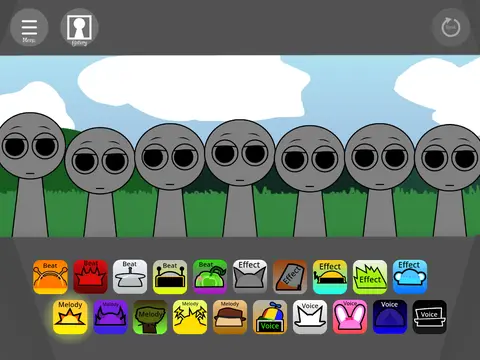Select the orange Beat icon with antennae
This screenshot has width=480, height=360.
(50, 277)
